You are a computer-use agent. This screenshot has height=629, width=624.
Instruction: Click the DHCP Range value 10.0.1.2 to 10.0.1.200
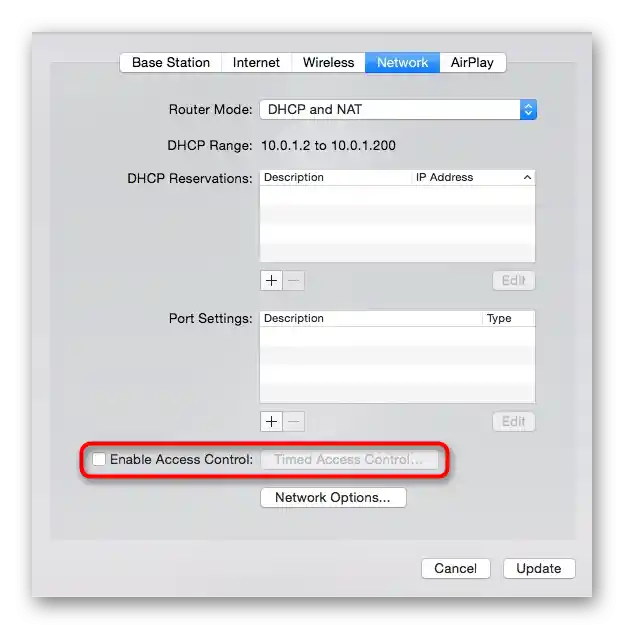(328, 145)
